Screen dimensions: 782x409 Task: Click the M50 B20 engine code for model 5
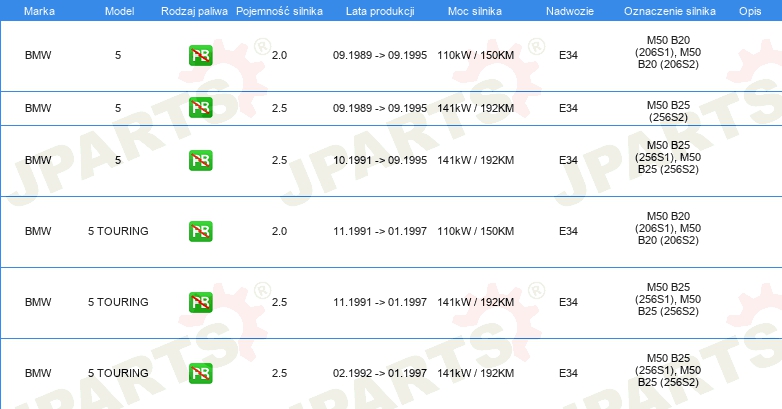668,52
